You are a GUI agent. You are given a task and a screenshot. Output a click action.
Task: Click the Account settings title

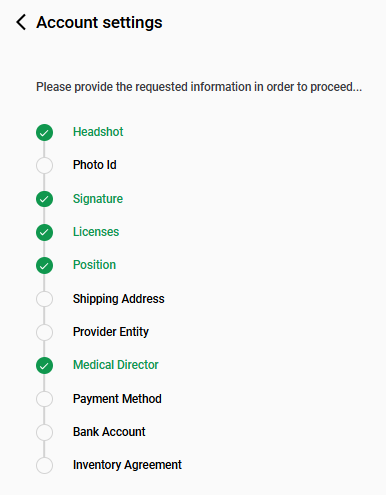99,23
